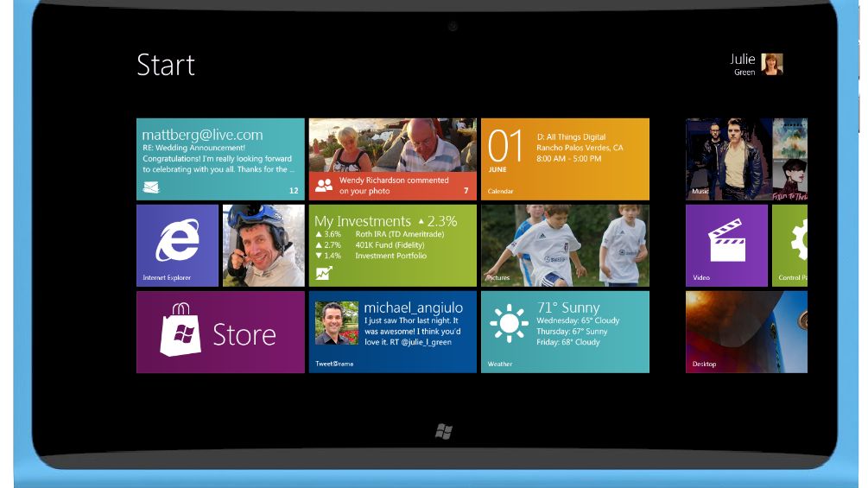The height and width of the screenshot is (488, 868).
Task: Click michael_angiulo's profile photo
Action: (x=337, y=323)
